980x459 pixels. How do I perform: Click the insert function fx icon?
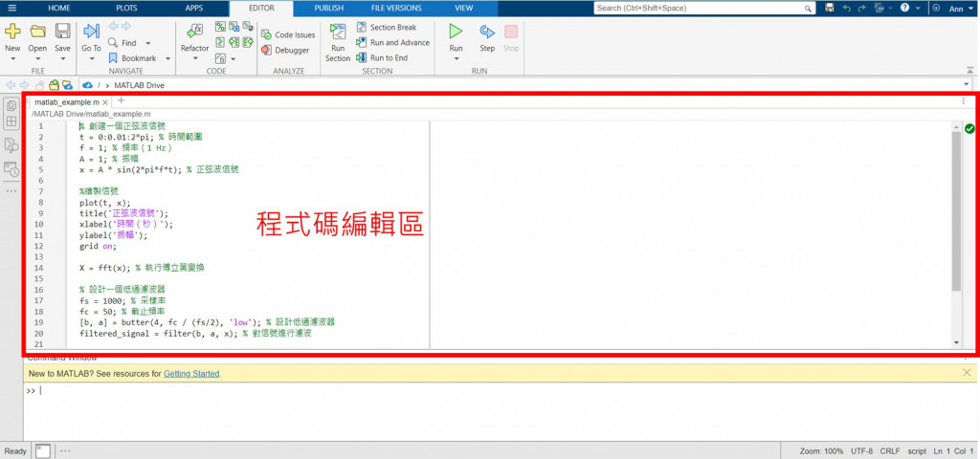[x=221, y=58]
